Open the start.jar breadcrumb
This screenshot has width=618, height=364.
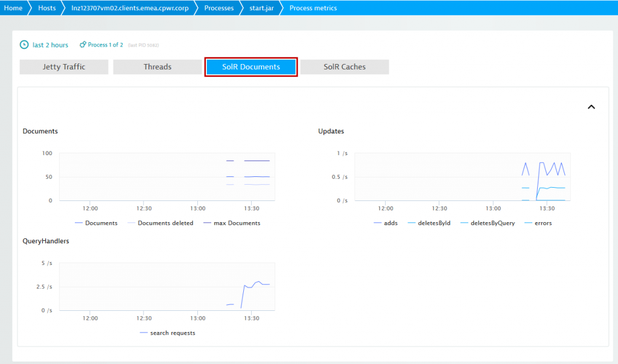(x=261, y=8)
